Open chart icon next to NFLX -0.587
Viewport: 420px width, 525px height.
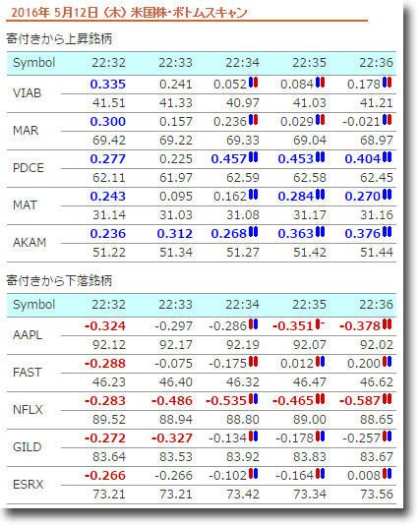(388, 399)
